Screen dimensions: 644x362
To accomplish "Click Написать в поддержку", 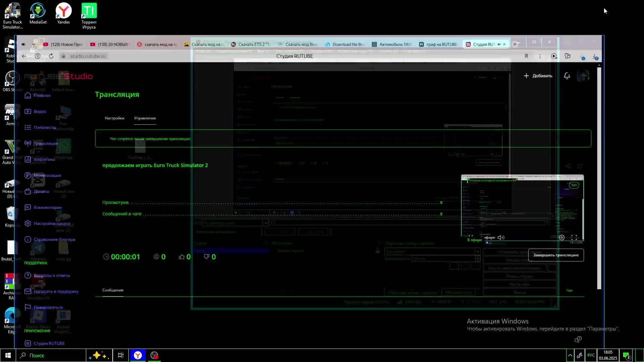I will [x=51, y=292].
